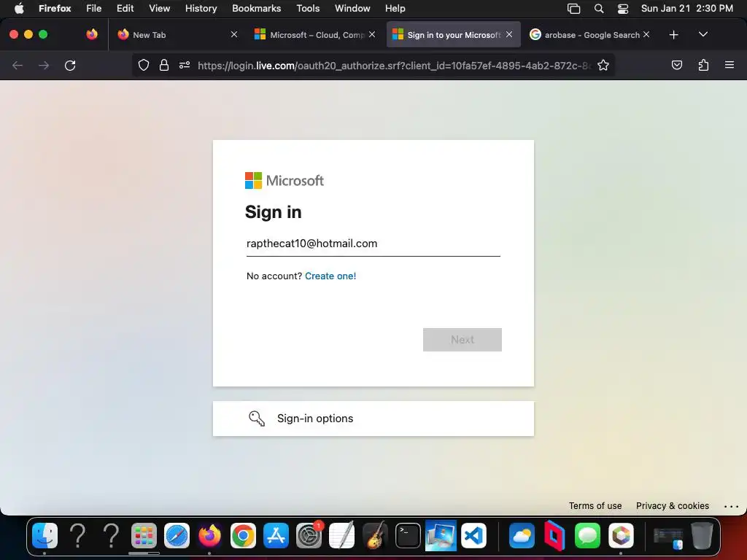Open the Extensions puzzle icon
This screenshot has height=560, width=747.
click(703, 65)
